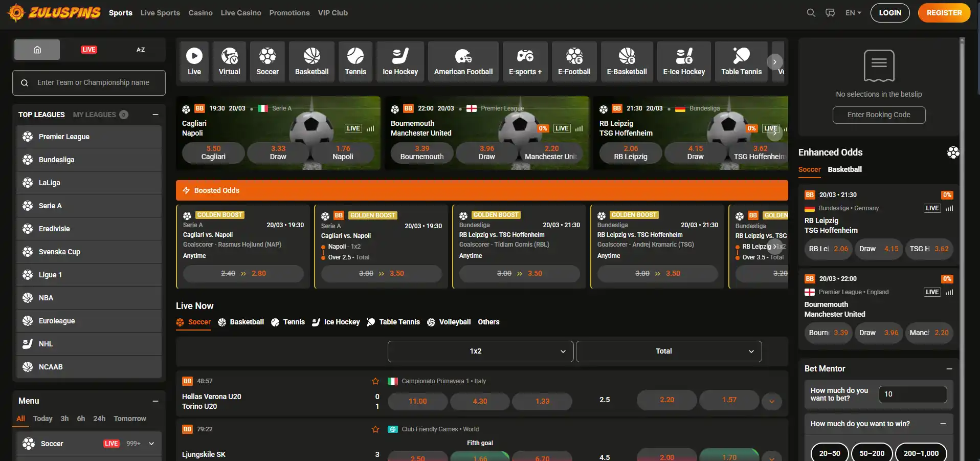Click the soccer ball icon beside Enhanced Odds
This screenshot has height=461, width=980.
[x=953, y=152]
